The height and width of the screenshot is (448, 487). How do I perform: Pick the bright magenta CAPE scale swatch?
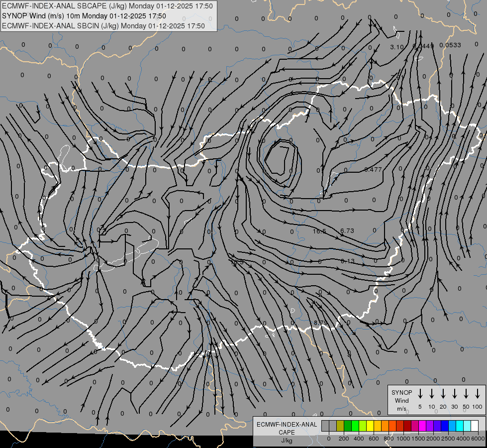[422, 426]
